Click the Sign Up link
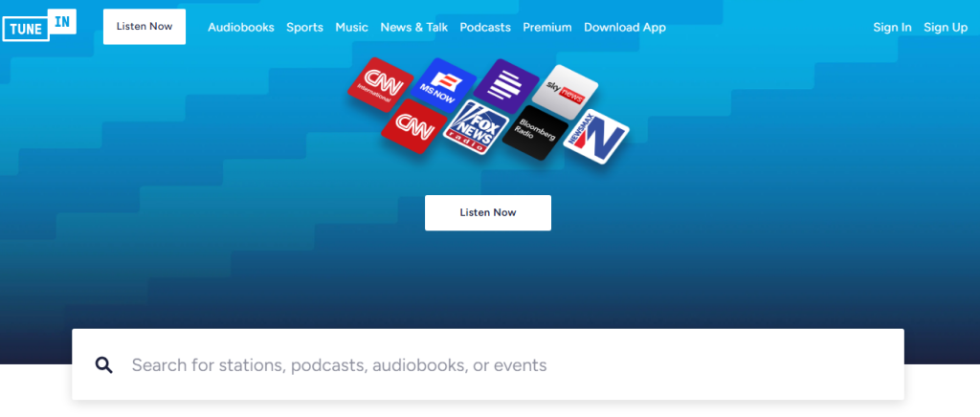This screenshot has height=417, width=980. pyautogui.click(x=946, y=28)
